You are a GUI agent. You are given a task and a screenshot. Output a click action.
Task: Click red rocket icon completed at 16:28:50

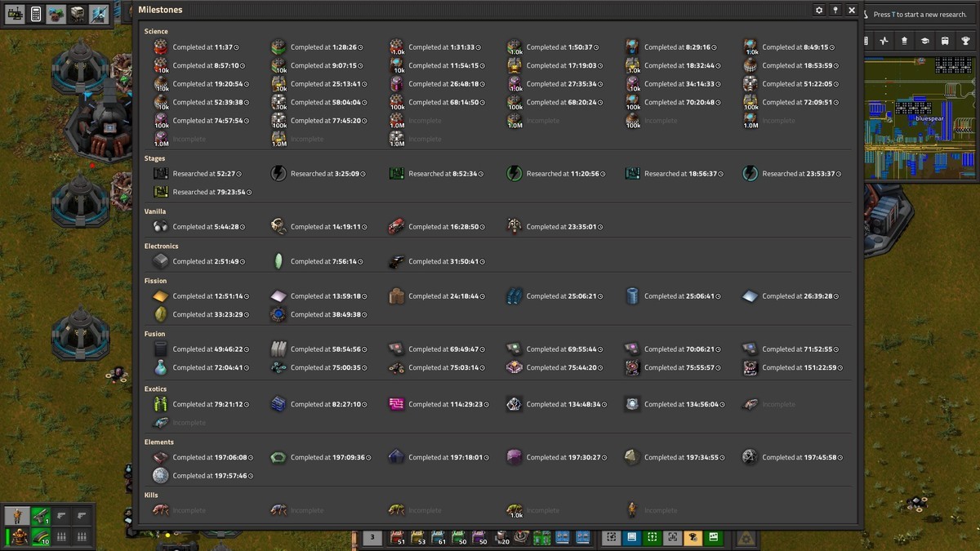click(397, 227)
